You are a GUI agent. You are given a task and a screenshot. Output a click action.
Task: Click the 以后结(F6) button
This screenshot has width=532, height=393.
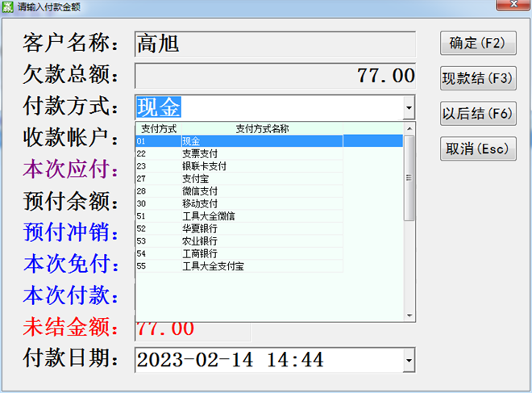click(478, 114)
